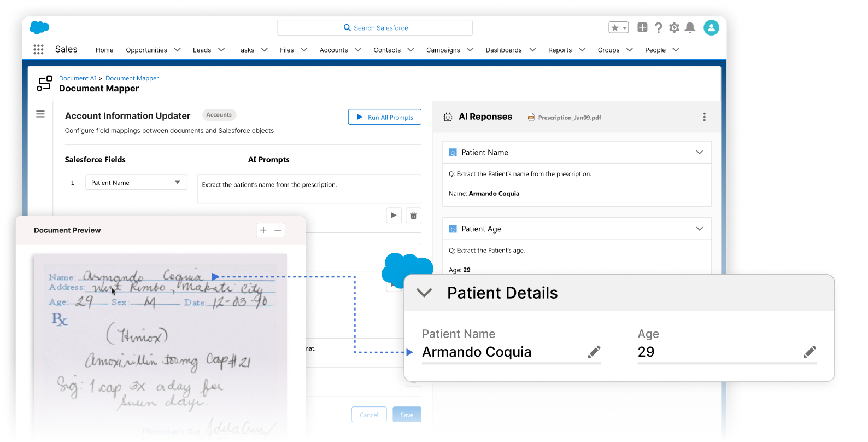Open the Dashboards tab
Image resolution: width=868 pixels, height=442 pixels.
click(x=503, y=50)
